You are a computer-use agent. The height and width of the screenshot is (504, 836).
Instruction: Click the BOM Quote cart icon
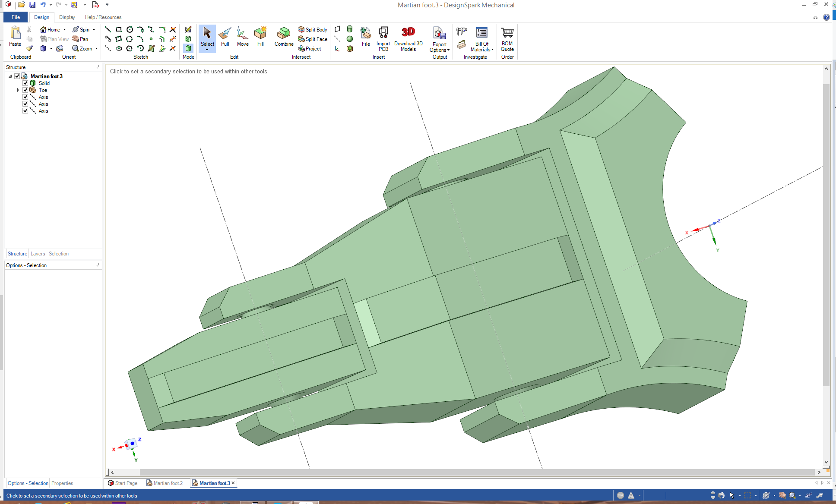(x=507, y=33)
